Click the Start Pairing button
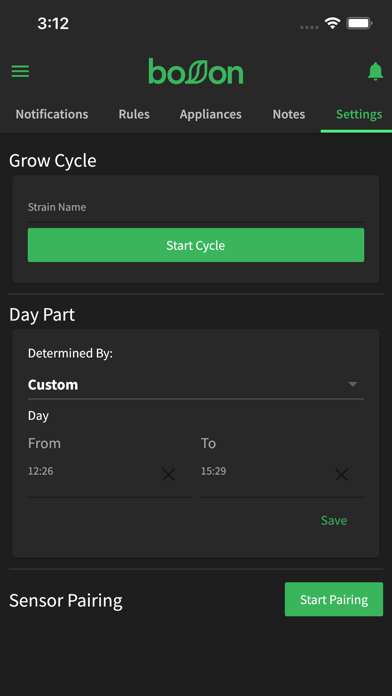This screenshot has width=392, height=696. [x=334, y=599]
